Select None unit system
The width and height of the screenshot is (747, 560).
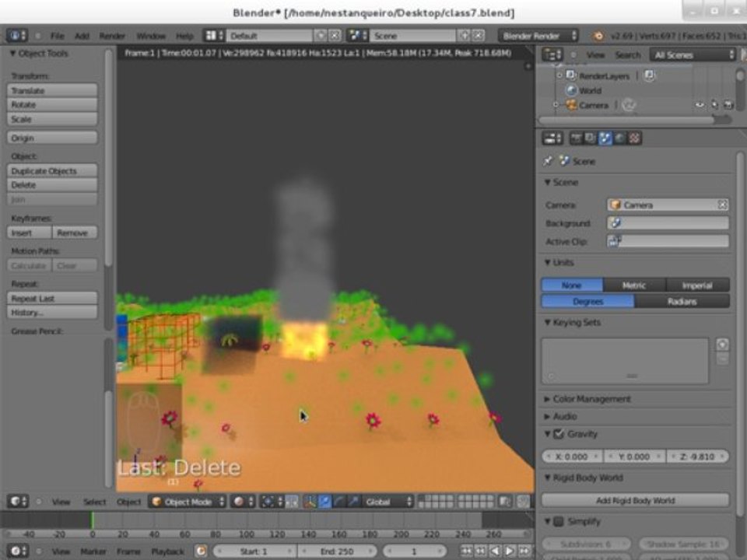click(x=572, y=285)
